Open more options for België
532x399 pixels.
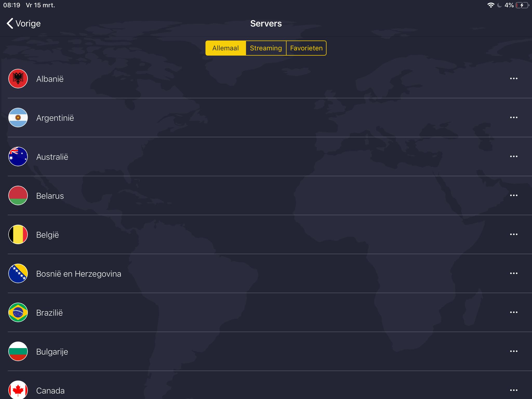pos(514,234)
